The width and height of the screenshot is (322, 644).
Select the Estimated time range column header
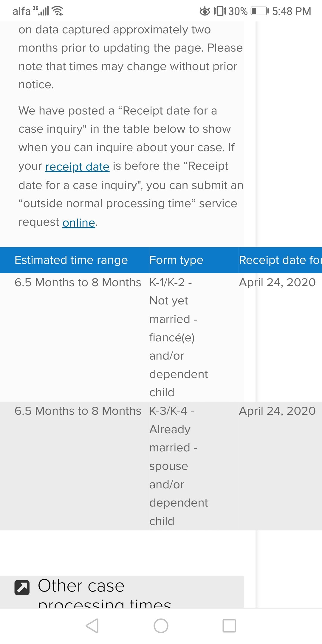tap(75, 260)
